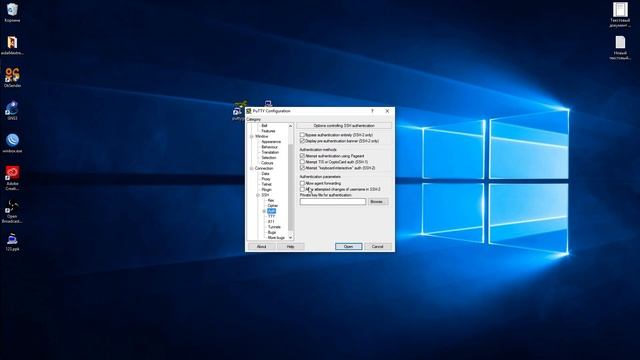Image resolution: width=640 pixels, height=360 pixels.
Task: Select Selection in the category tree
Action: tap(269, 158)
